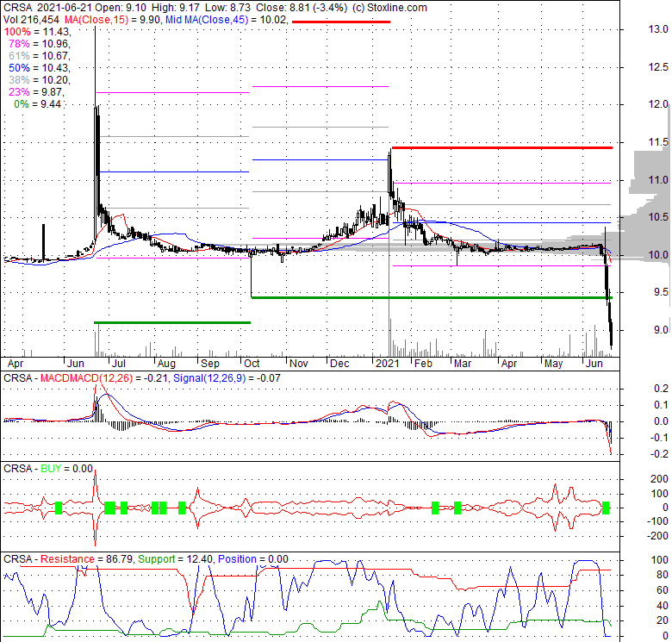
Task: Click the -200 axis label in BUY panel
Action: point(657,536)
